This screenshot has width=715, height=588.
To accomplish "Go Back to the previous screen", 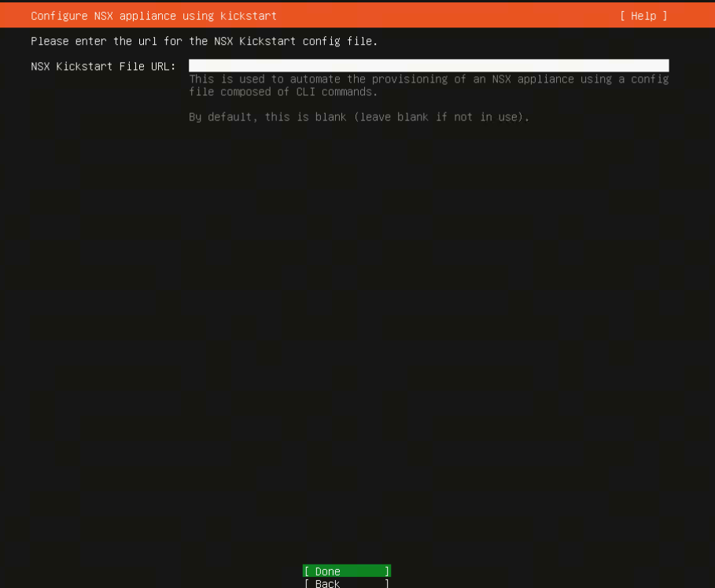I will click(x=328, y=583).
